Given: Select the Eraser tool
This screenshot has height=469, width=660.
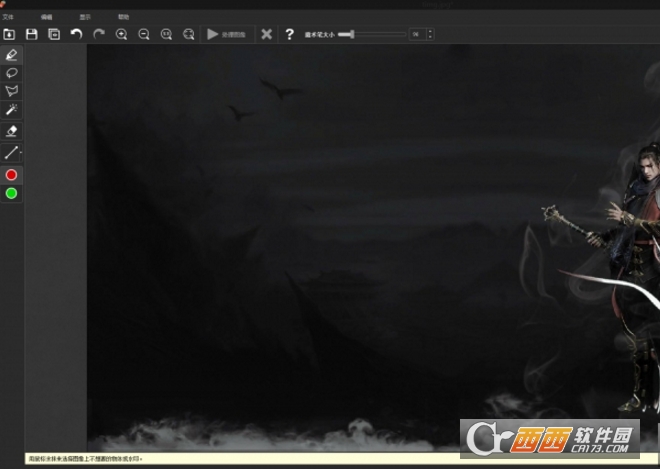Looking at the screenshot, I should point(11,131).
